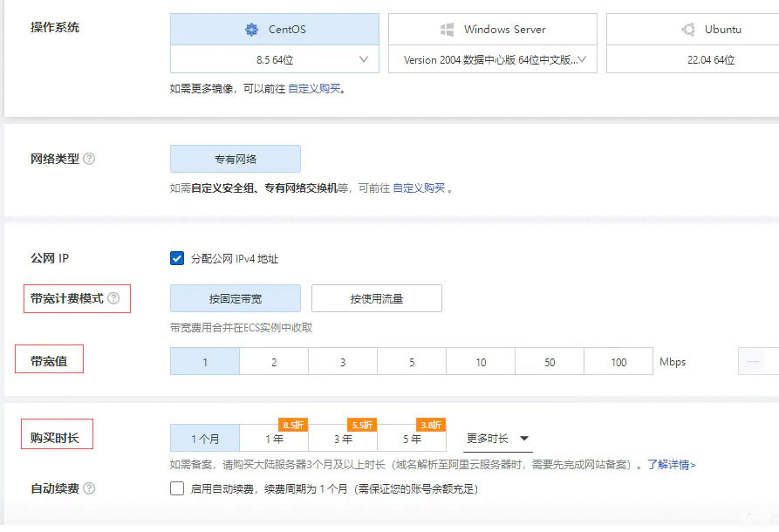This screenshot has height=532, width=779.
Task: Click the help icon next to 带宽计费模式
Action: 113,298
